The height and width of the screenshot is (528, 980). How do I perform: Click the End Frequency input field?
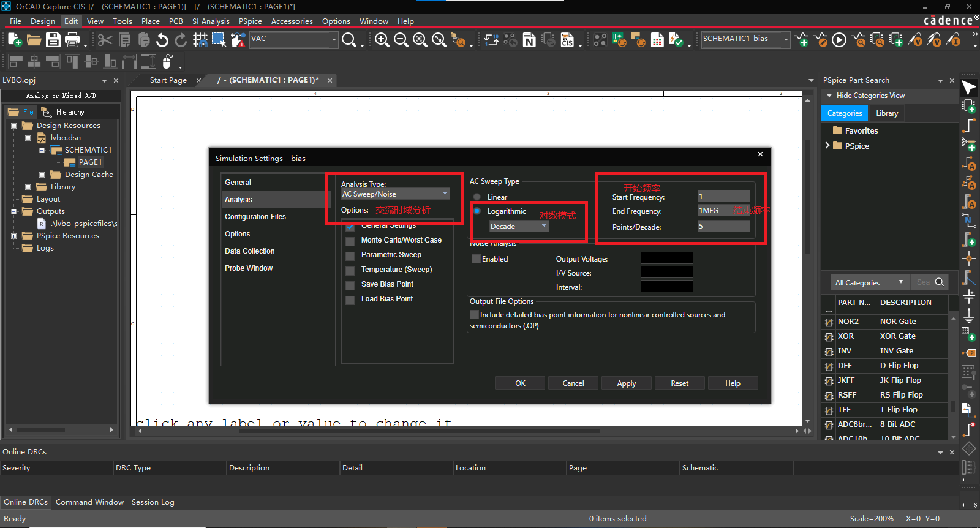pyautogui.click(x=724, y=210)
